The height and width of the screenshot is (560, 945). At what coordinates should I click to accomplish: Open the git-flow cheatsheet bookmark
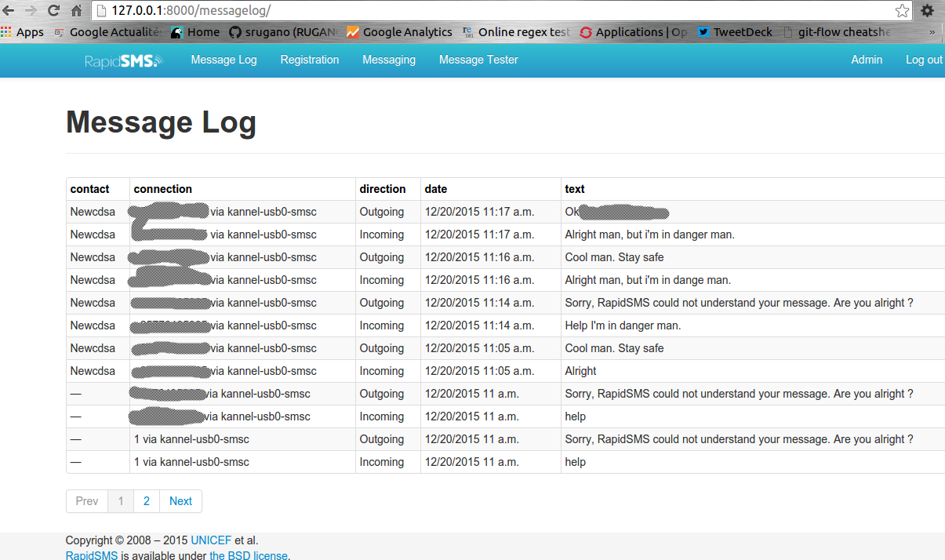pyautogui.click(x=836, y=32)
